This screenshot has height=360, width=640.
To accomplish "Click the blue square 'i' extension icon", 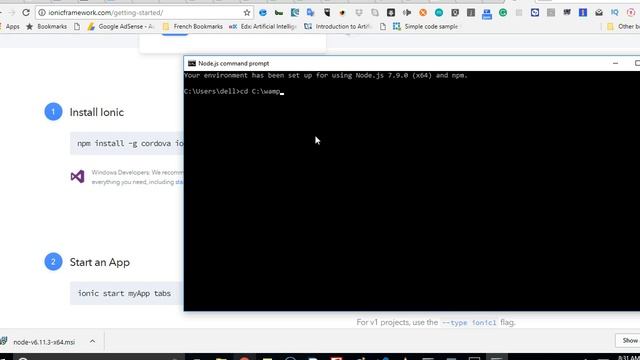I will tap(583, 13).
